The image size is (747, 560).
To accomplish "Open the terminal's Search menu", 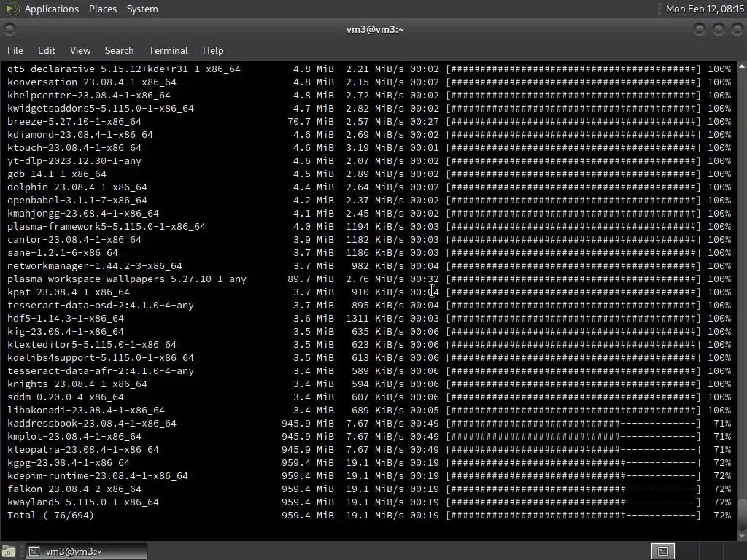I will 119,50.
